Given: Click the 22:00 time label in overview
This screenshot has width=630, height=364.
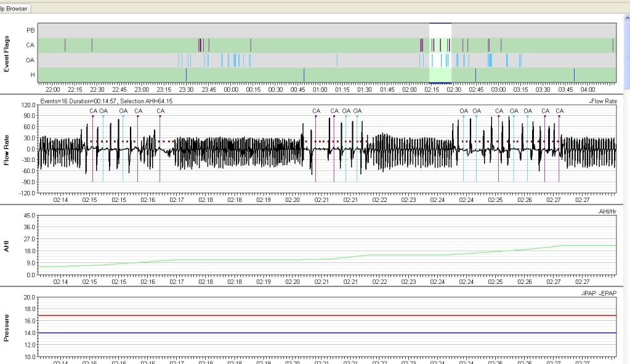Looking at the screenshot, I should pyautogui.click(x=52, y=89).
